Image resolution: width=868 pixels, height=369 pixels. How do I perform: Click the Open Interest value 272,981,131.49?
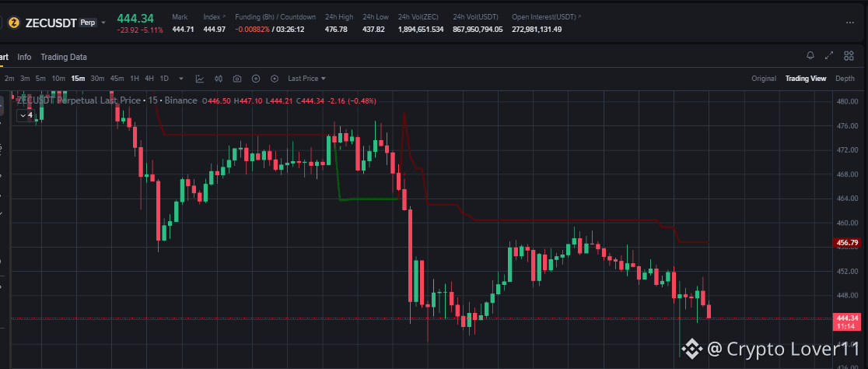[x=537, y=30]
